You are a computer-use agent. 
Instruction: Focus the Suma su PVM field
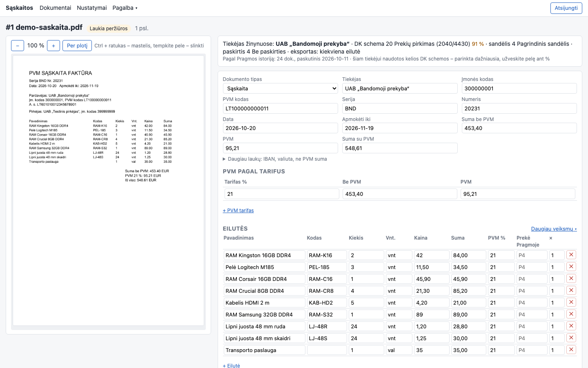400,148
